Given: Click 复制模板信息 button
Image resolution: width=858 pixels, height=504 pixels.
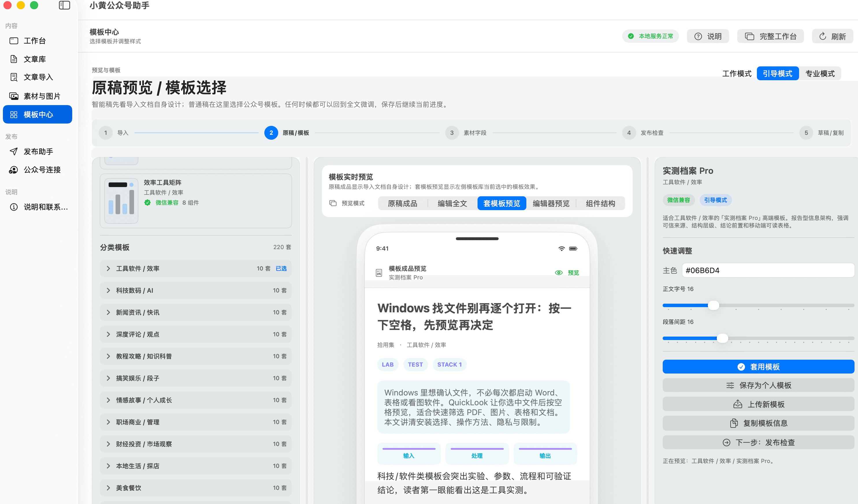Looking at the screenshot, I should [x=758, y=423].
